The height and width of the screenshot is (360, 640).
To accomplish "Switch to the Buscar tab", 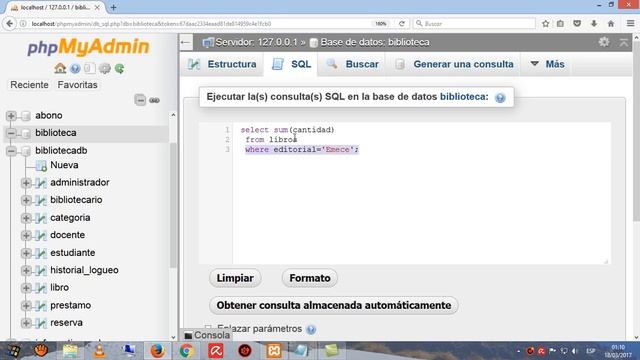I will click(352, 64).
